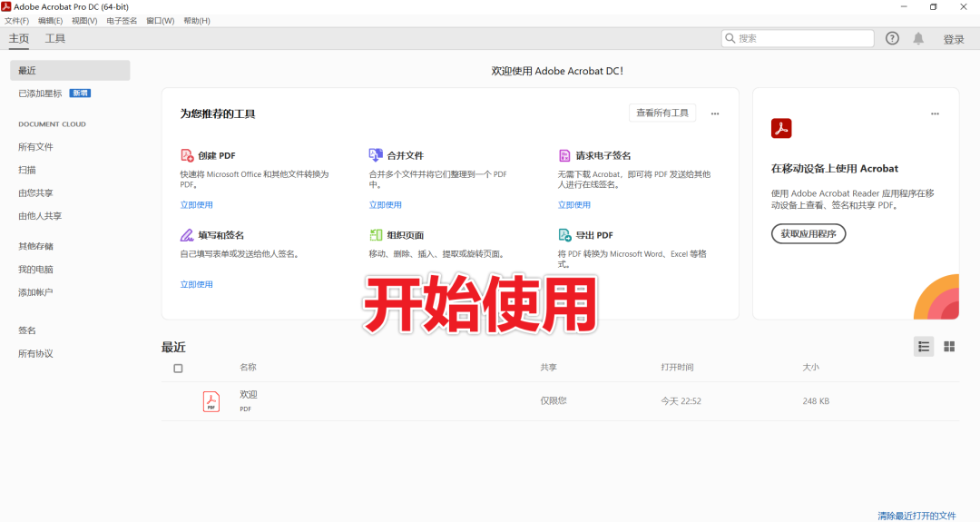The height and width of the screenshot is (522, 980).
Task: Click 获取应用程序 button
Action: coord(808,234)
